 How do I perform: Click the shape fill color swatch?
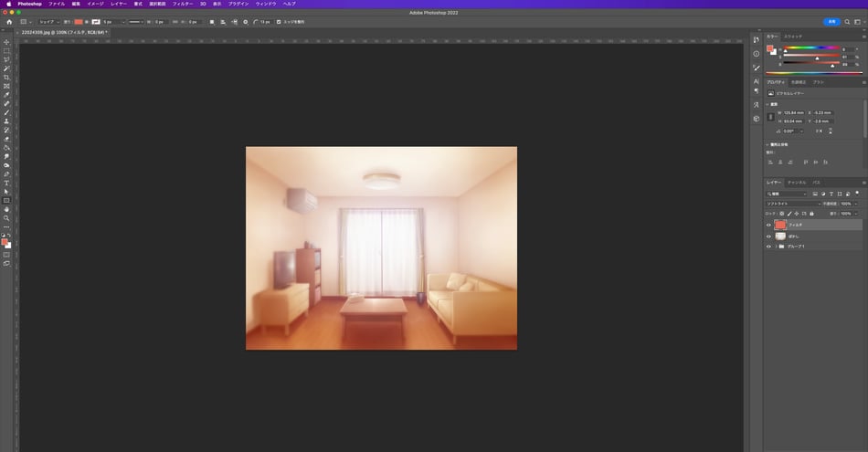[79, 22]
